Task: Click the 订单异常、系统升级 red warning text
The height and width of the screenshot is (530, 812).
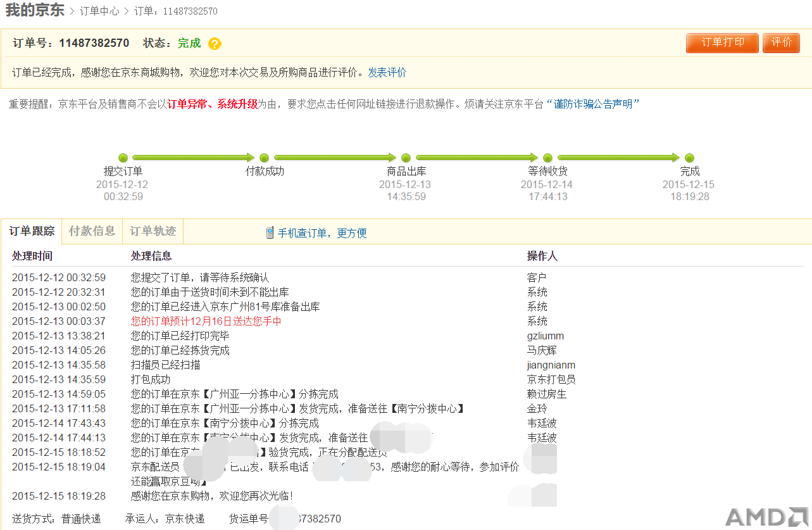Action: pyautogui.click(x=213, y=104)
